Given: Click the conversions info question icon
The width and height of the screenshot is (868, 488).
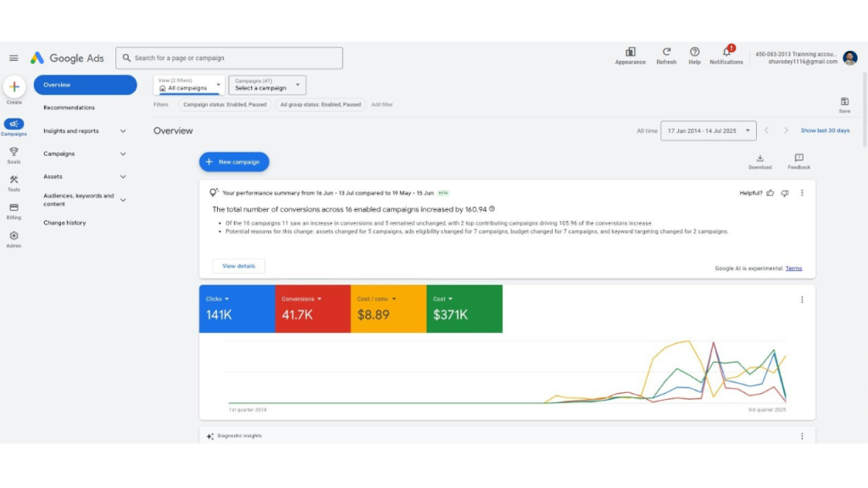Looking at the screenshot, I should [x=492, y=209].
